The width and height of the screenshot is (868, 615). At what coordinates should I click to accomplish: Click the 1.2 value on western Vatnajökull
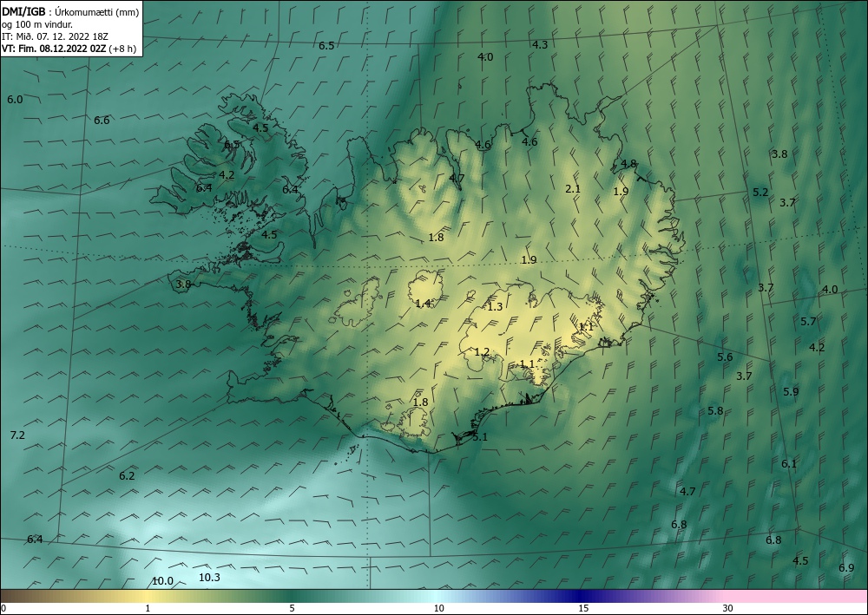482,352
